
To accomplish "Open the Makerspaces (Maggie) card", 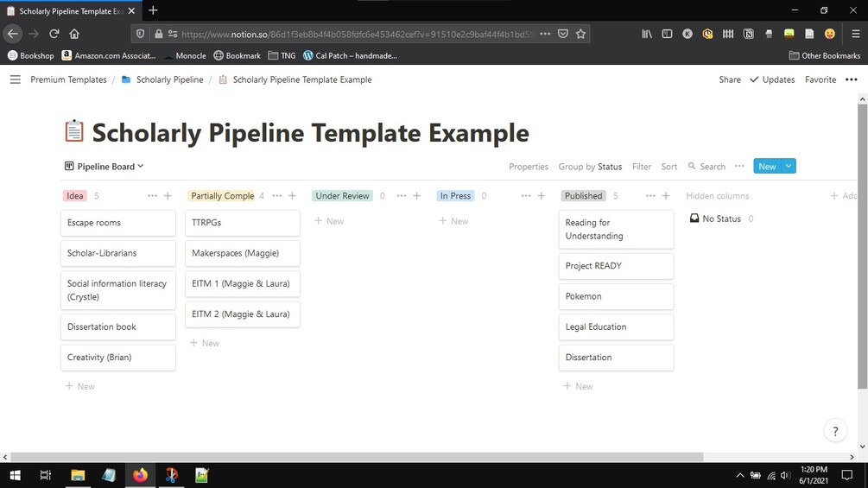I will click(x=243, y=253).
